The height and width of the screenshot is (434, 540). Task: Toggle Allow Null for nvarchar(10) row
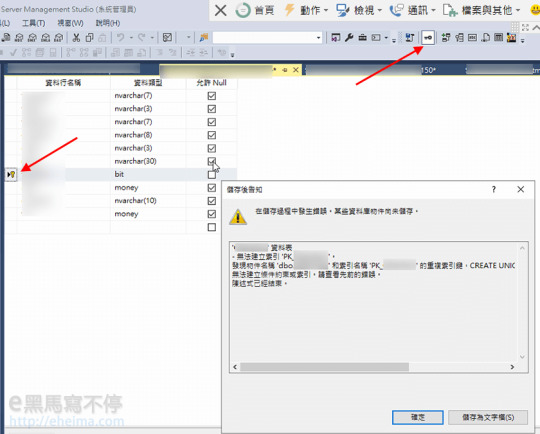coord(212,201)
